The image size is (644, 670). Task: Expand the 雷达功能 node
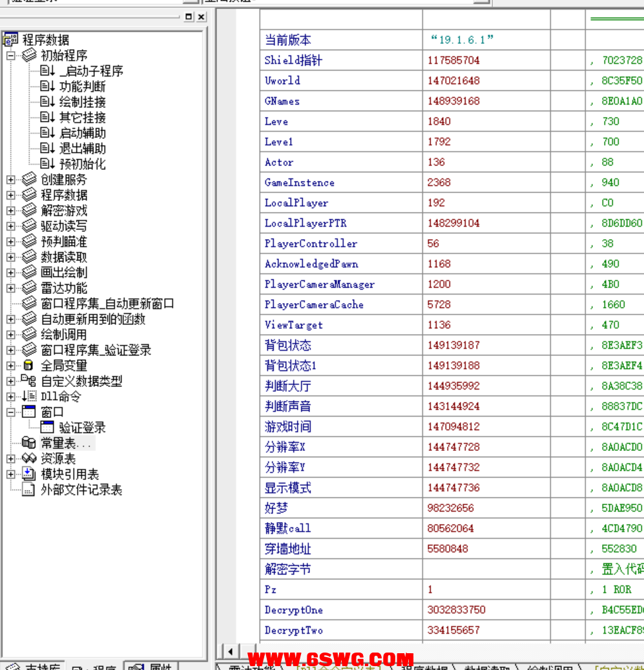click(11, 288)
